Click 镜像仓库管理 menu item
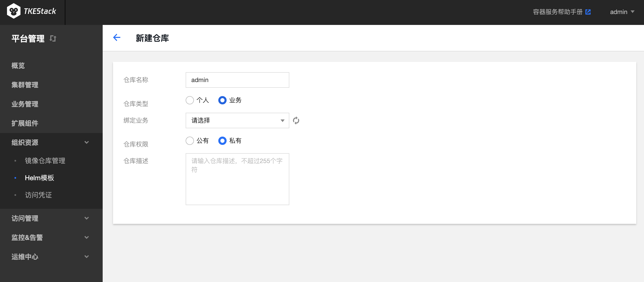 (x=45, y=161)
